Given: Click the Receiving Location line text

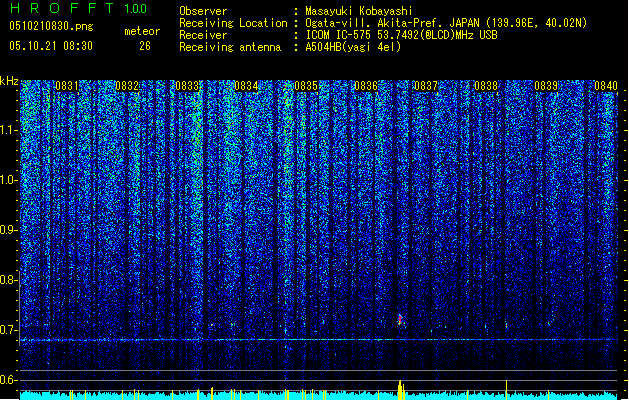Looking at the screenshot, I should [383, 23].
